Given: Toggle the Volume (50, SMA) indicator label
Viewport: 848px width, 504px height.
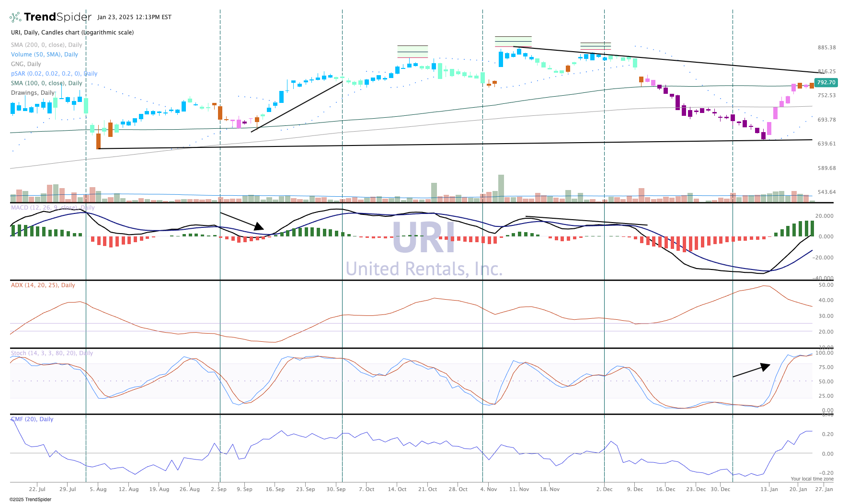Looking at the screenshot, I should click(x=44, y=55).
